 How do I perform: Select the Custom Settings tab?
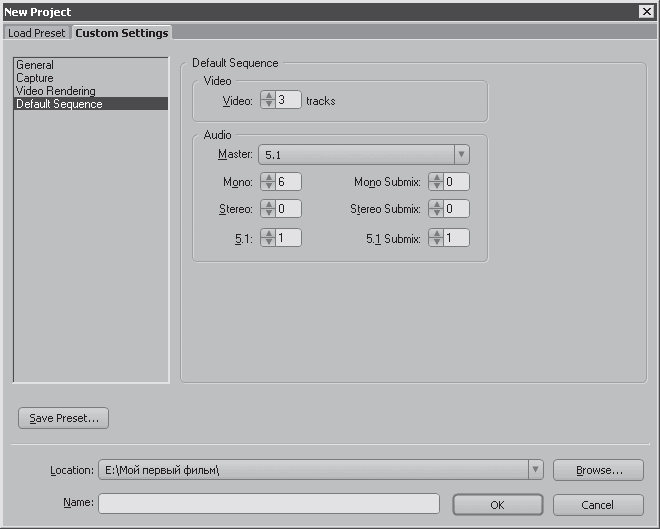pos(122,33)
